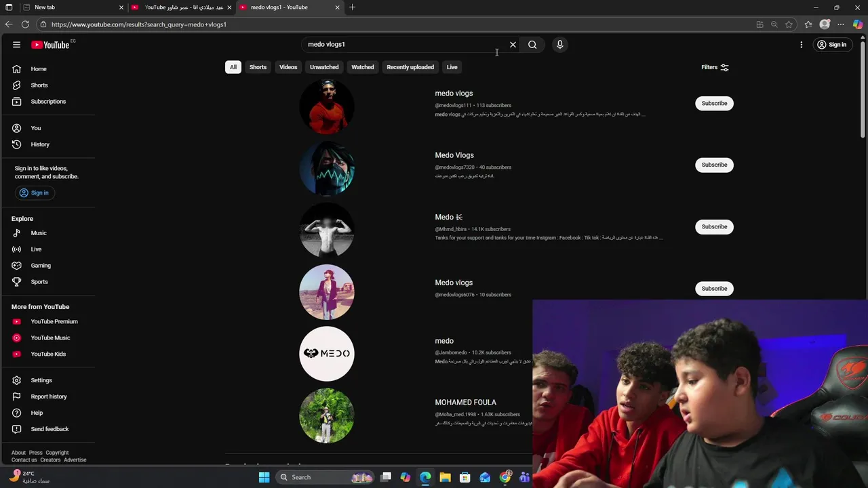The height and width of the screenshot is (488, 868).
Task: Open YouTube Kids from the sidebar
Action: pyautogui.click(x=47, y=354)
